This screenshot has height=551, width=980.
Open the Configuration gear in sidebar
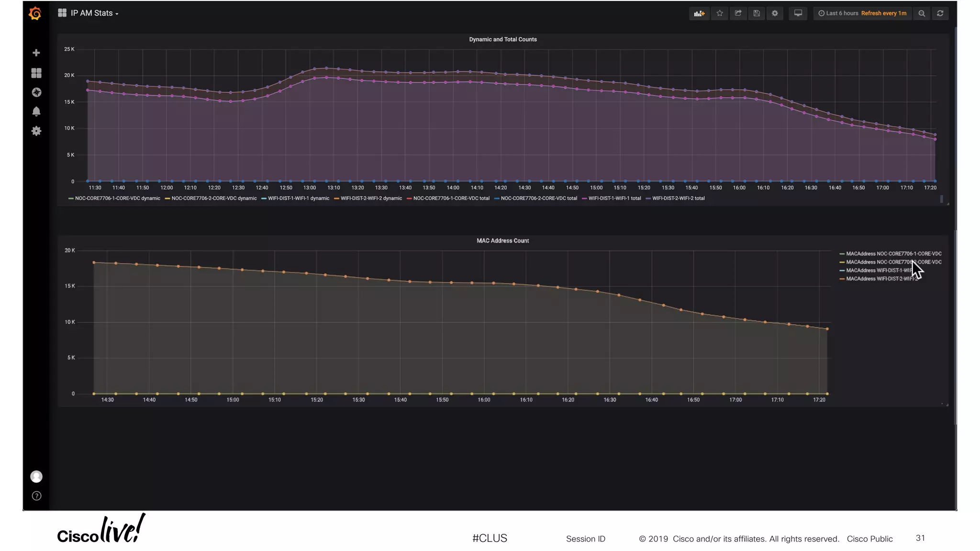[x=36, y=131]
